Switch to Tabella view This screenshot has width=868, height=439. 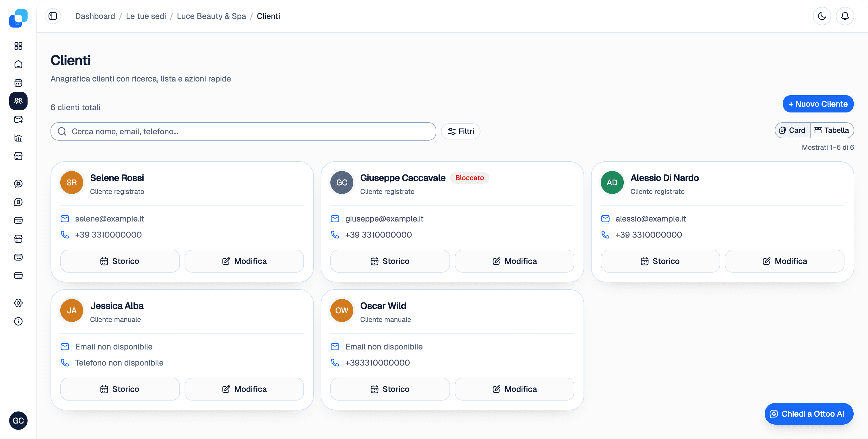(x=832, y=130)
